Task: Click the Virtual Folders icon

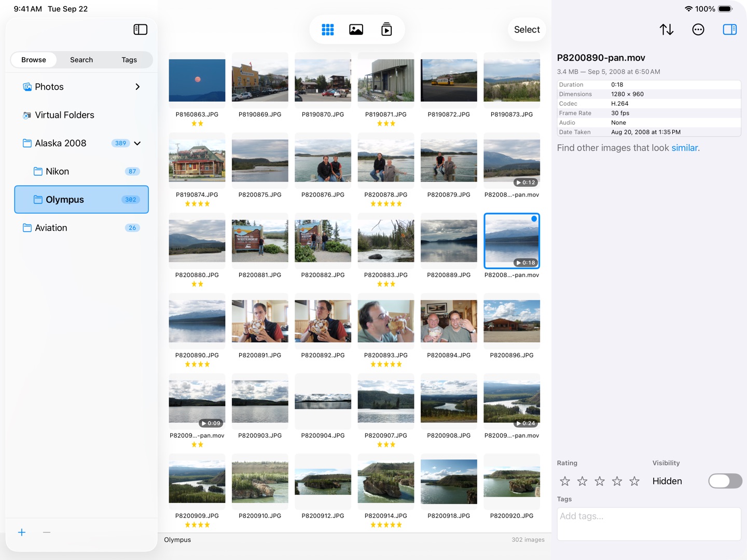Action: (27, 115)
